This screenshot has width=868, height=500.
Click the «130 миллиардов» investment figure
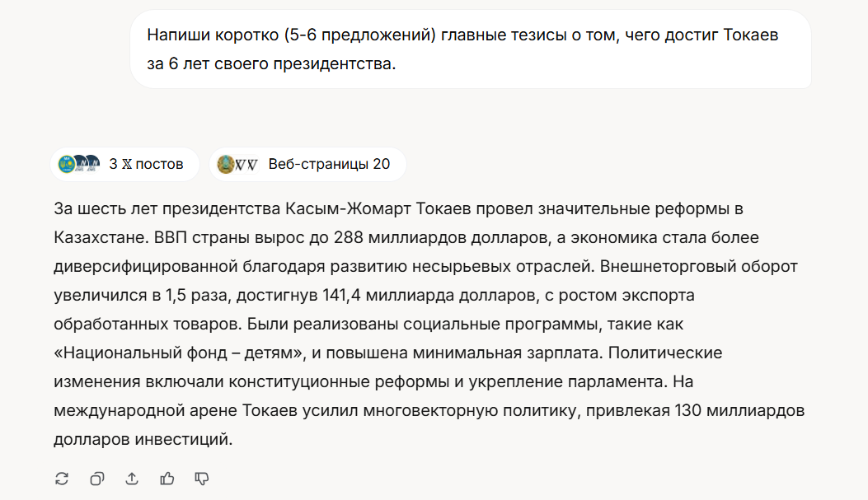click(739, 410)
